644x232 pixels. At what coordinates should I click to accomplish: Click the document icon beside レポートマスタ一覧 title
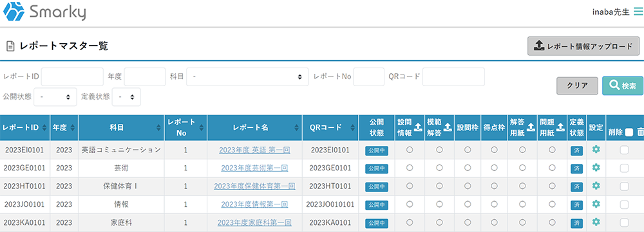10,46
